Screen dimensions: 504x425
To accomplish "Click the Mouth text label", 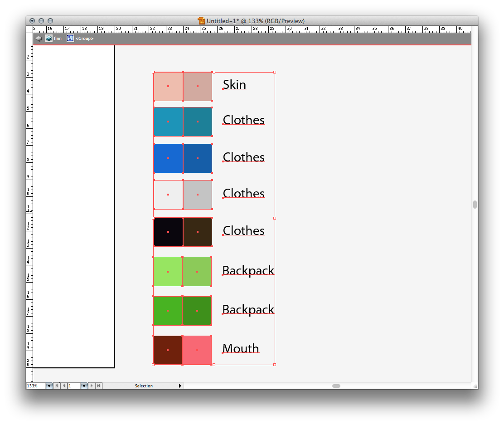I will point(241,348).
